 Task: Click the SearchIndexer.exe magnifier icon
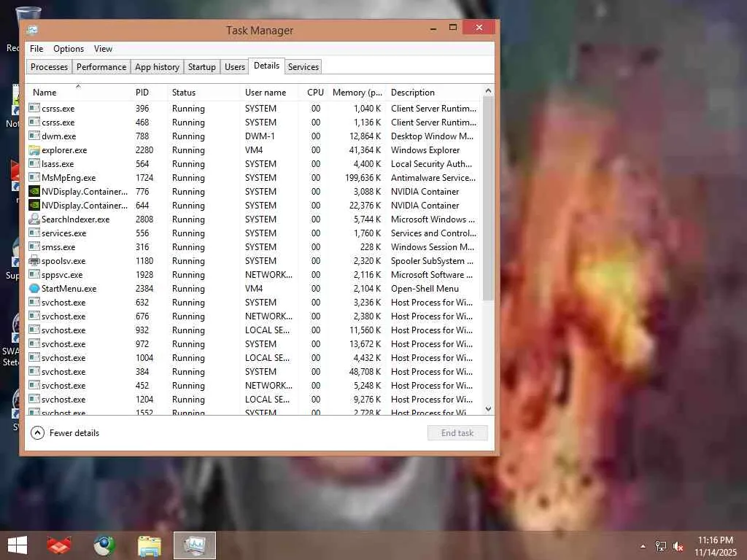[x=34, y=219]
